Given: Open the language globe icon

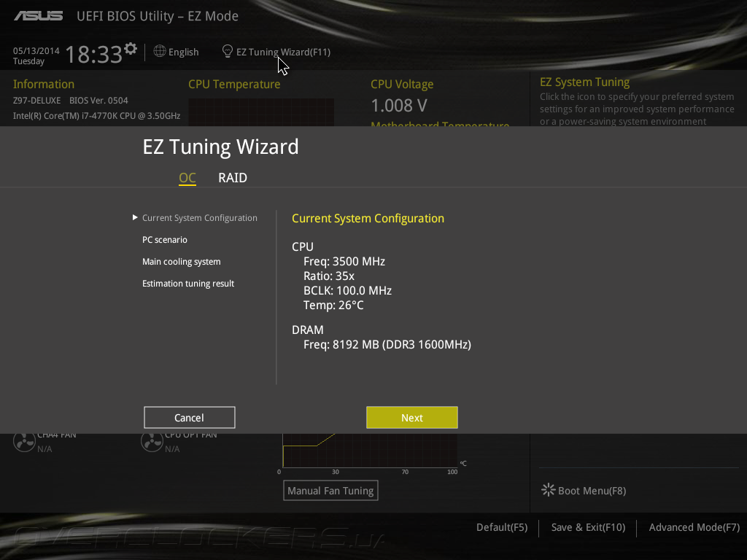Looking at the screenshot, I should [160, 51].
